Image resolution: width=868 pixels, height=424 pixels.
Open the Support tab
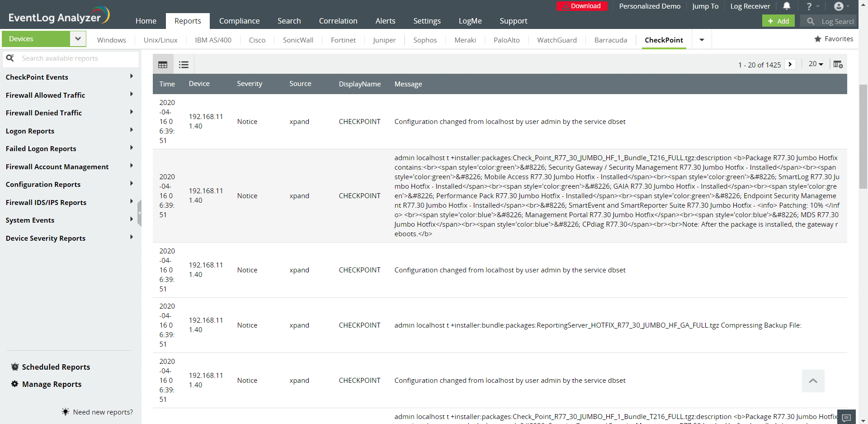coord(514,21)
